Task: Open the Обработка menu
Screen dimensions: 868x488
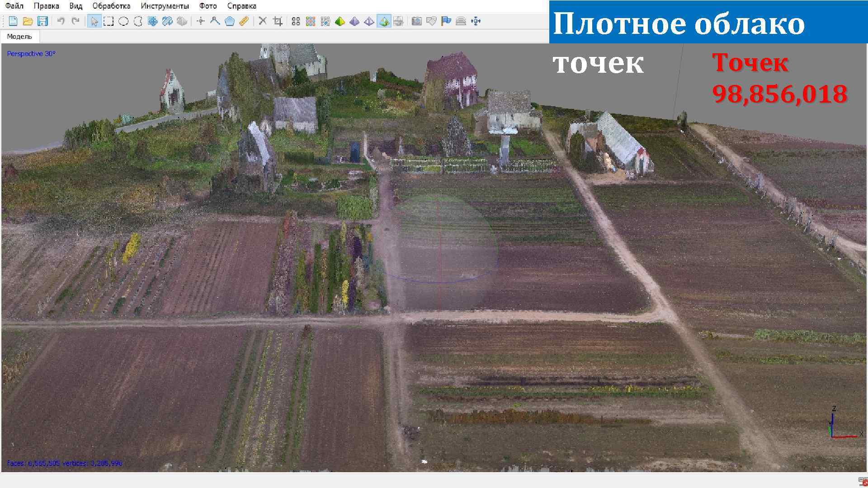Action: [111, 6]
